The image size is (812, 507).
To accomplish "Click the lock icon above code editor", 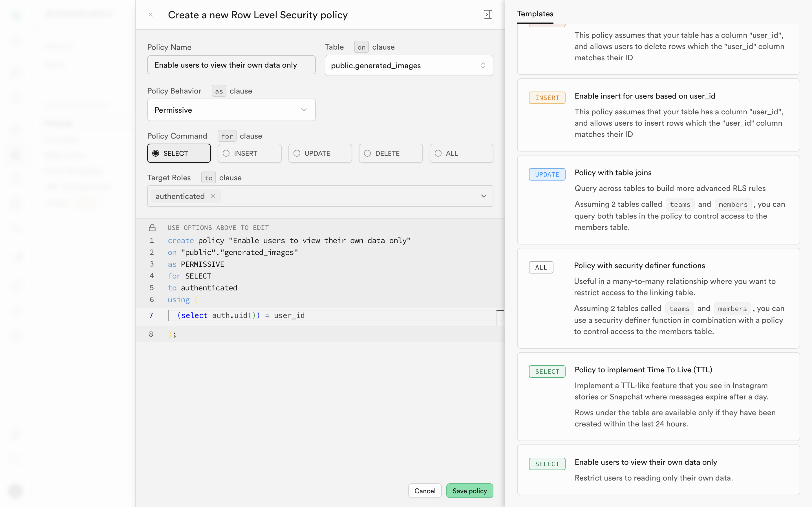I will 152,228.
